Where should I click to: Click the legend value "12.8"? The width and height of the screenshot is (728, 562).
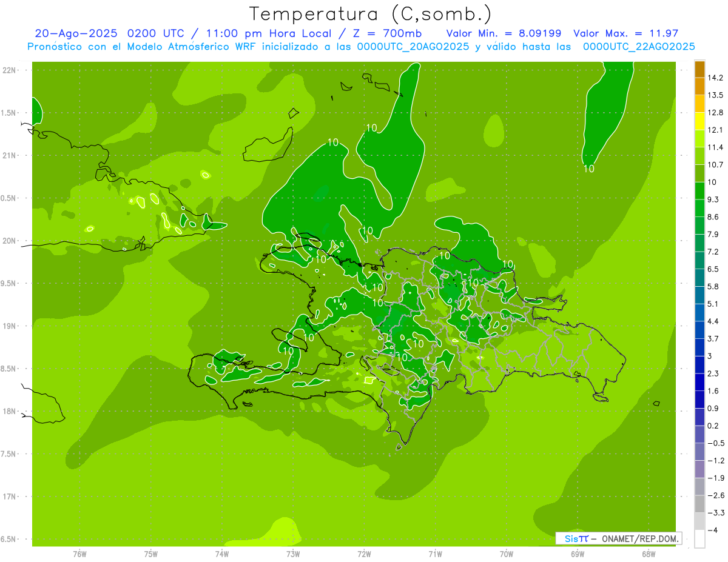click(715, 112)
